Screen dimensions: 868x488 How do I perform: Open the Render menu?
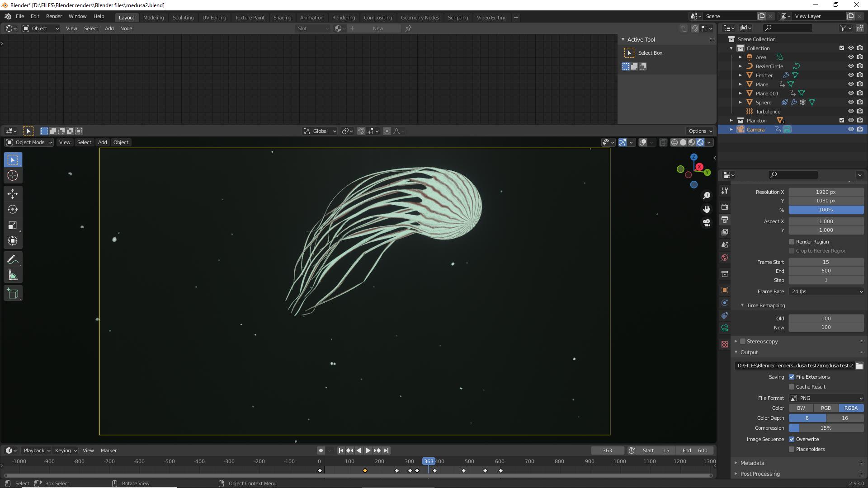pyautogui.click(x=54, y=16)
